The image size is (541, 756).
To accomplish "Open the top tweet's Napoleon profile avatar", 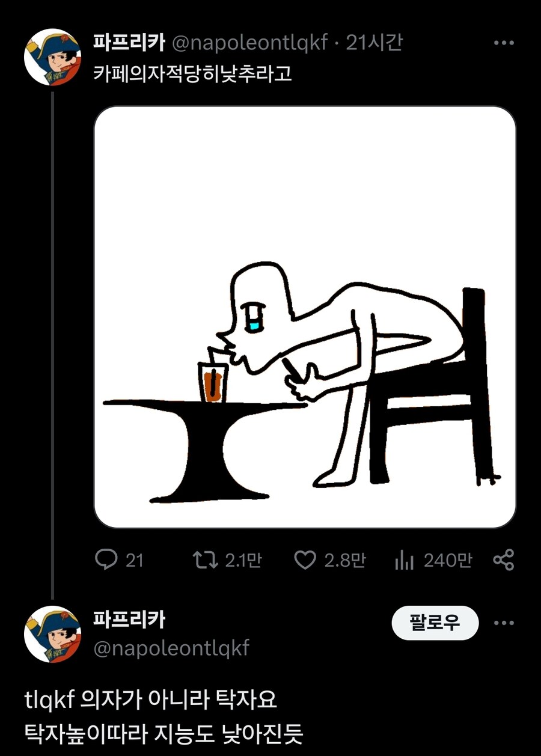I will click(53, 57).
